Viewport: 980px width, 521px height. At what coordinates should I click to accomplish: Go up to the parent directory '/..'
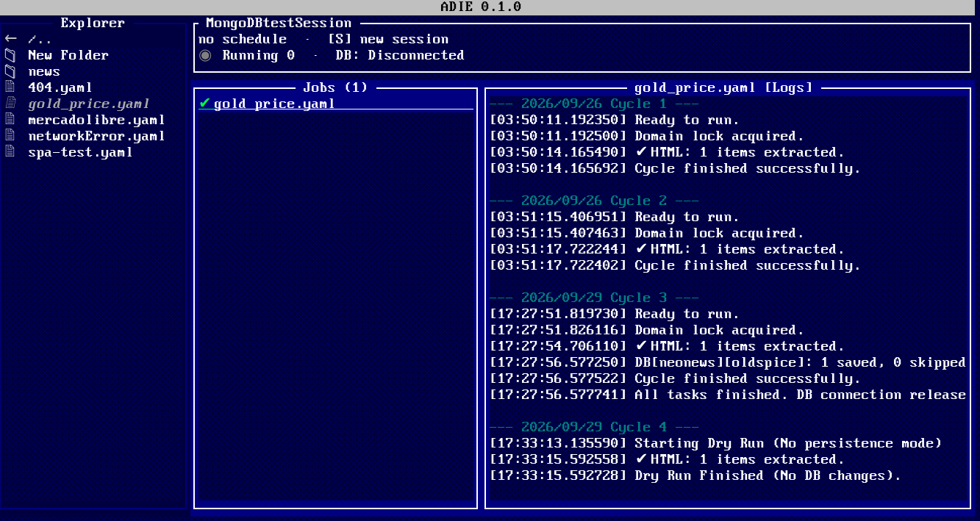pyautogui.click(x=40, y=39)
